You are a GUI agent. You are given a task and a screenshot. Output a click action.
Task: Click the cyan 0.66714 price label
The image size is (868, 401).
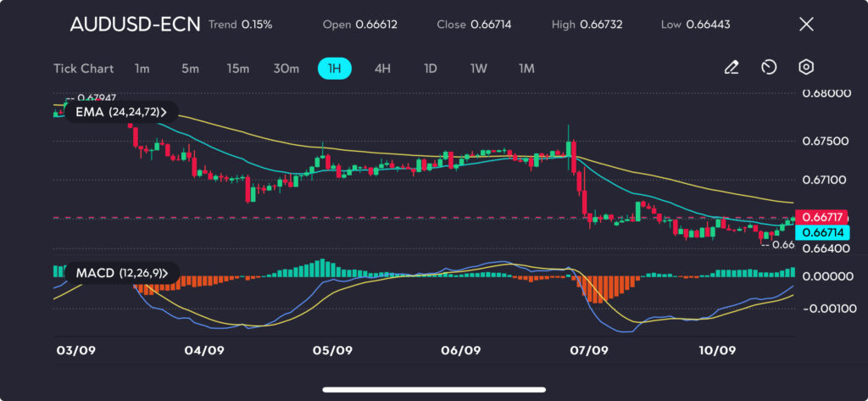[x=821, y=231]
